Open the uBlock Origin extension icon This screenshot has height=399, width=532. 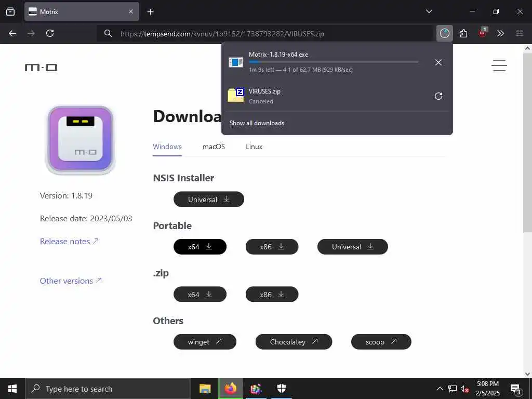pyautogui.click(x=482, y=33)
